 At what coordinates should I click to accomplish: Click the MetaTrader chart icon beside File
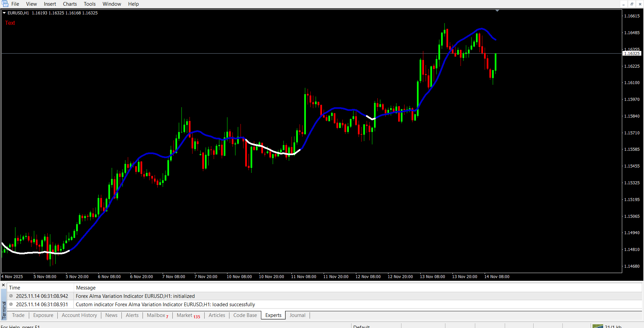click(5, 4)
